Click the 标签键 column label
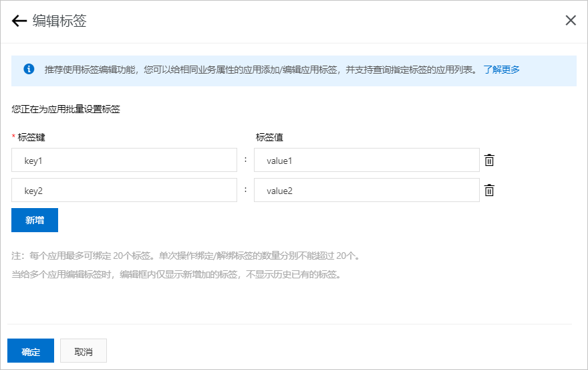 pos(31,137)
